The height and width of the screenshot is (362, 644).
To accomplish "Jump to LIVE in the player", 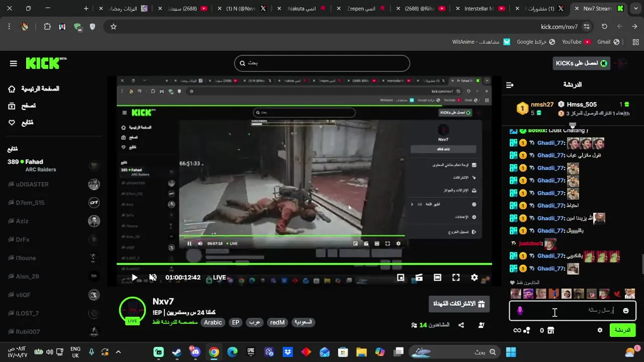I will [217, 278].
